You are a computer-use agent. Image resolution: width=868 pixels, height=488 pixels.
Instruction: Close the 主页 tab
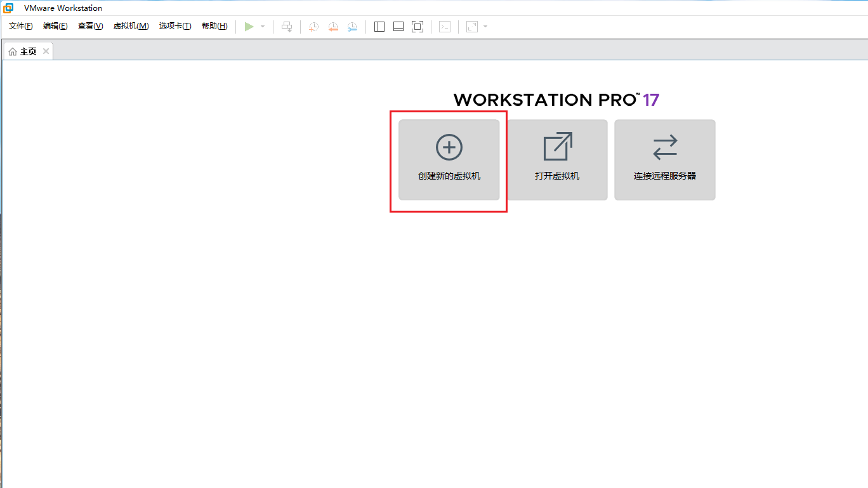pyautogui.click(x=46, y=51)
